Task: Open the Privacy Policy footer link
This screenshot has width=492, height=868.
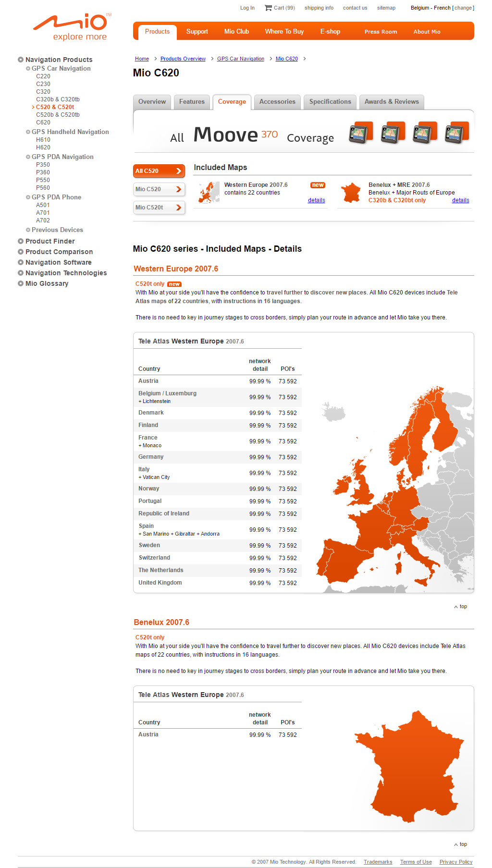Action: click(x=456, y=862)
